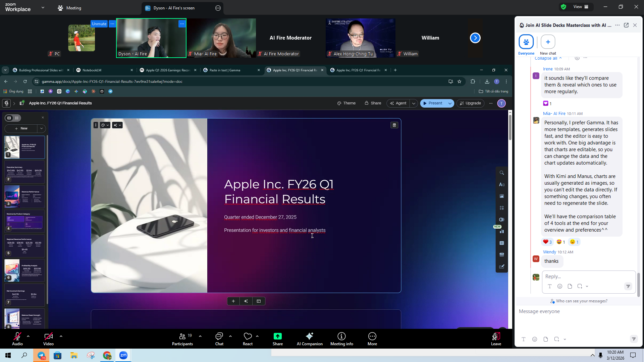Click the Upgrade button in Gamma

pyautogui.click(x=470, y=103)
